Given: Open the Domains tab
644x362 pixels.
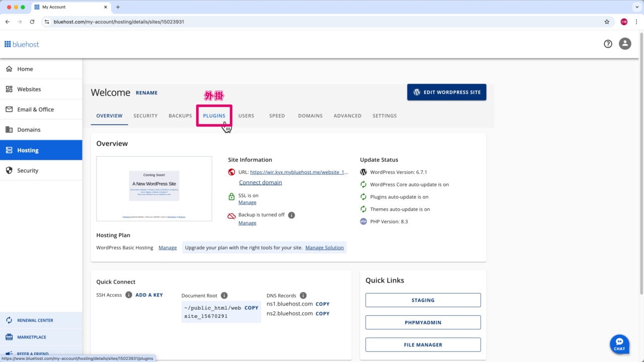Looking at the screenshot, I should coord(310,116).
